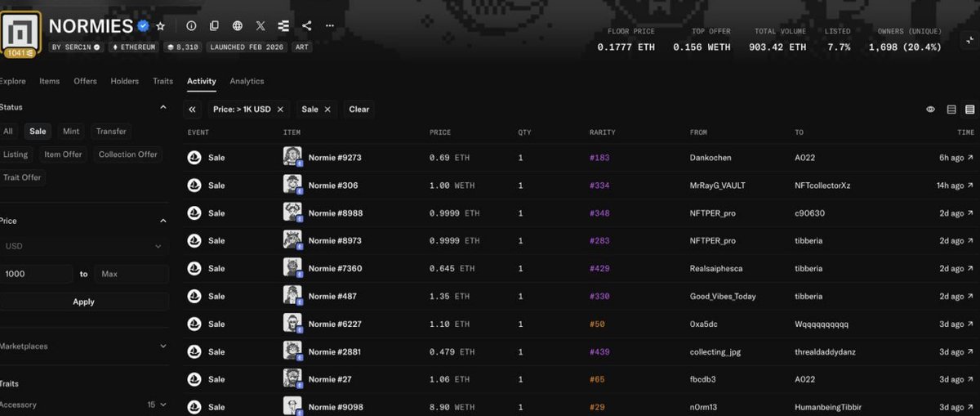Remove the 'Price: > 1K USD' filter chip
The image size is (980, 416).
[x=280, y=109]
